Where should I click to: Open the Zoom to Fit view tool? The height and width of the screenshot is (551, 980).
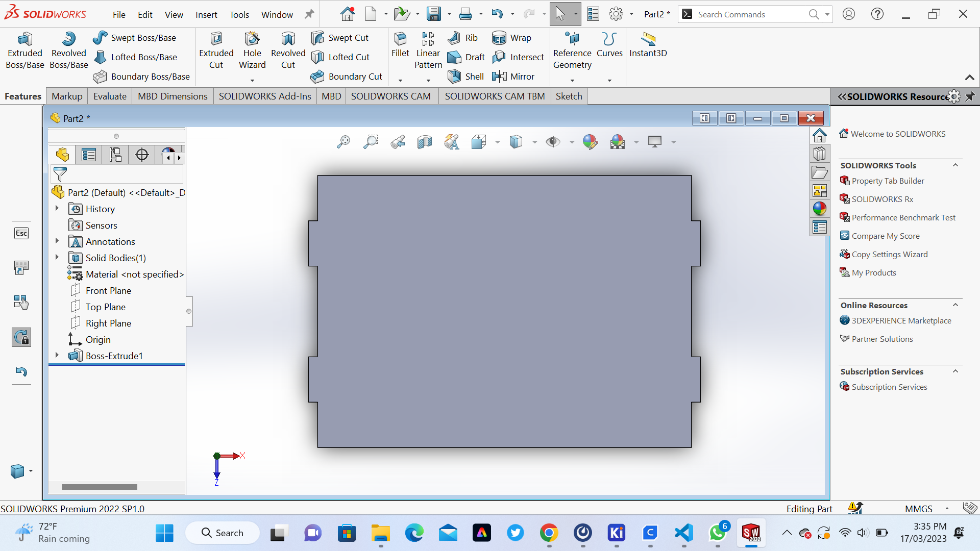pyautogui.click(x=344, y=142)
